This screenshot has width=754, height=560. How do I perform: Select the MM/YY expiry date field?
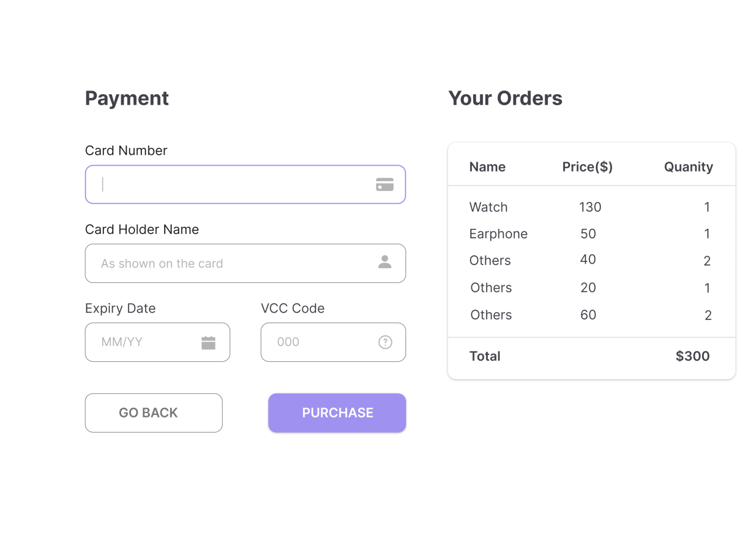[157, 342]
